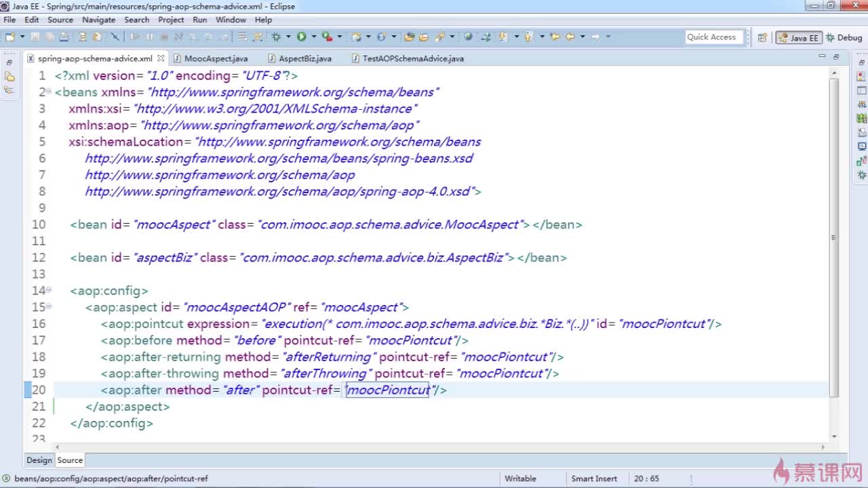Open the Window menu
The width and height of the screenshot is (868, 488).
point(231,20)
